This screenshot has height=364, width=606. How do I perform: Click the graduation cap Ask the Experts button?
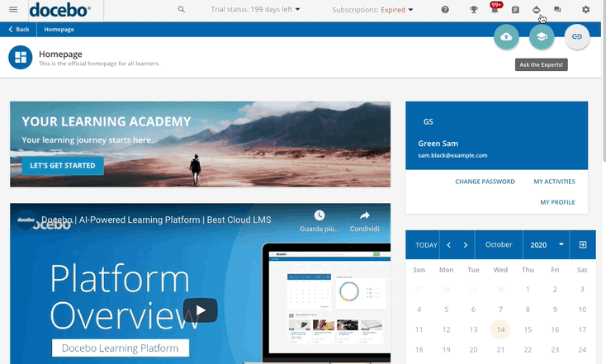tap(542, 37)
